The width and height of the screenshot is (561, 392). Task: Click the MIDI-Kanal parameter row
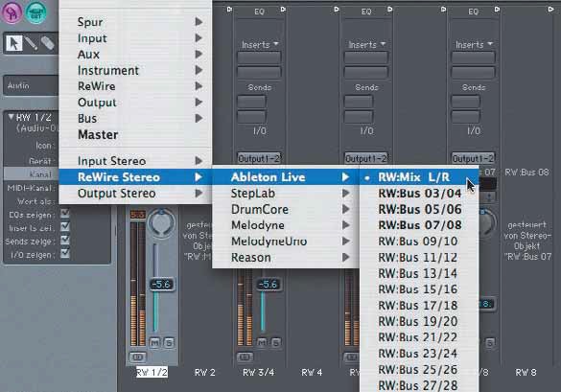31,188
